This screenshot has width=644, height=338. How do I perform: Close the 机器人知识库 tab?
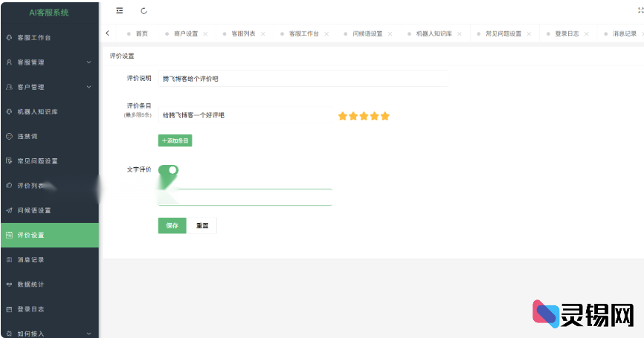click(459, 33)
